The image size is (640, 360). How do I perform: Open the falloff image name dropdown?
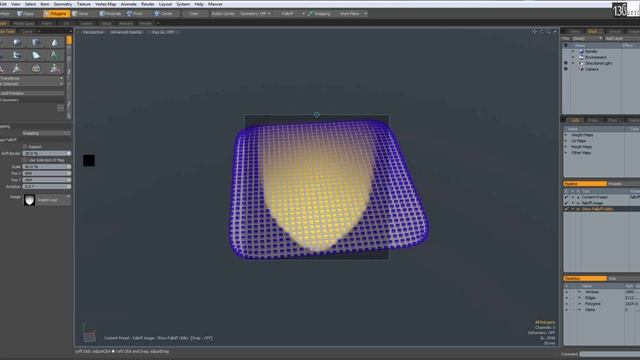53,200
